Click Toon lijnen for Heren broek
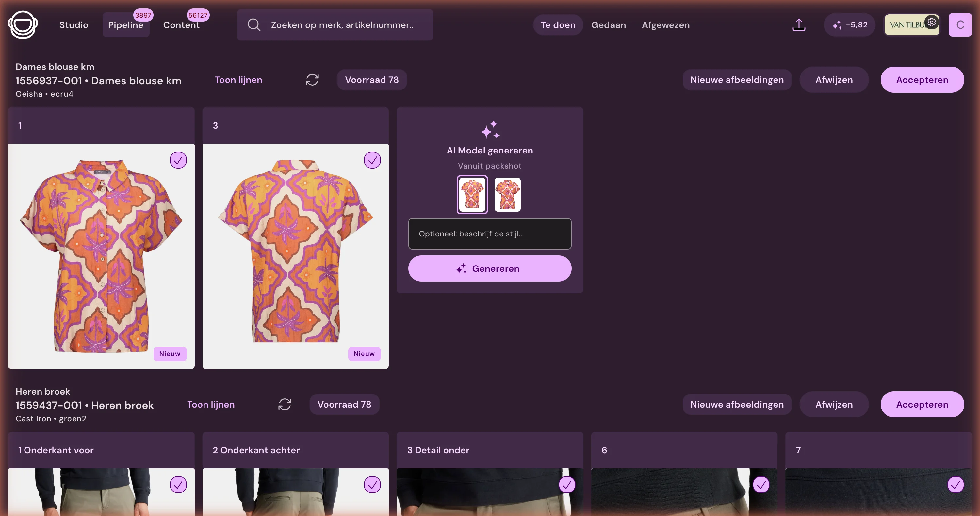This screenshot has height=516, width=980. (x=211, y=404)
